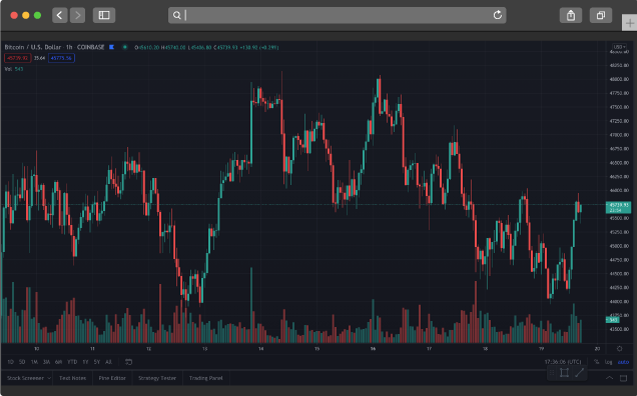
Task: Select the rectangle drawing tool
Action: point(564,372)
